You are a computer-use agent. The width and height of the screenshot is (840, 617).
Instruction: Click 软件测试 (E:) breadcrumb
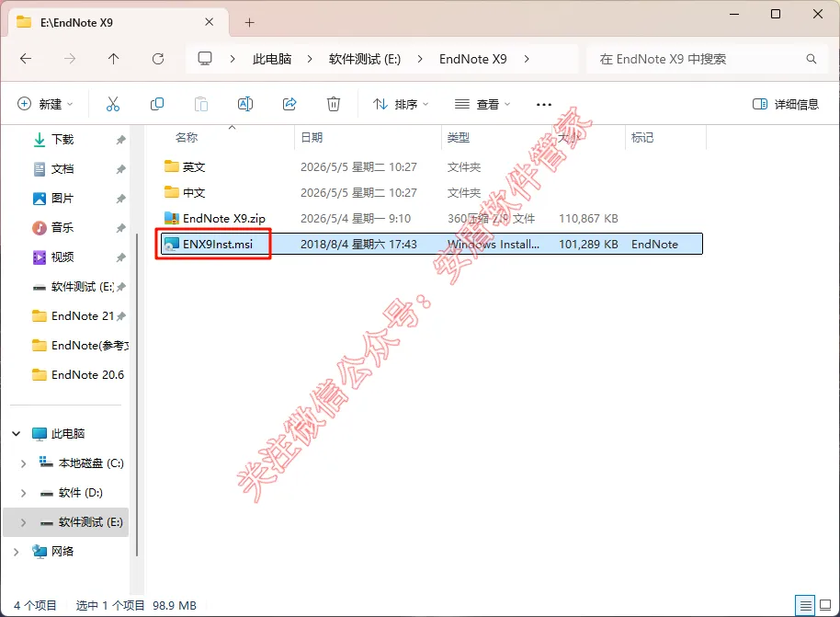coord(365,59)
